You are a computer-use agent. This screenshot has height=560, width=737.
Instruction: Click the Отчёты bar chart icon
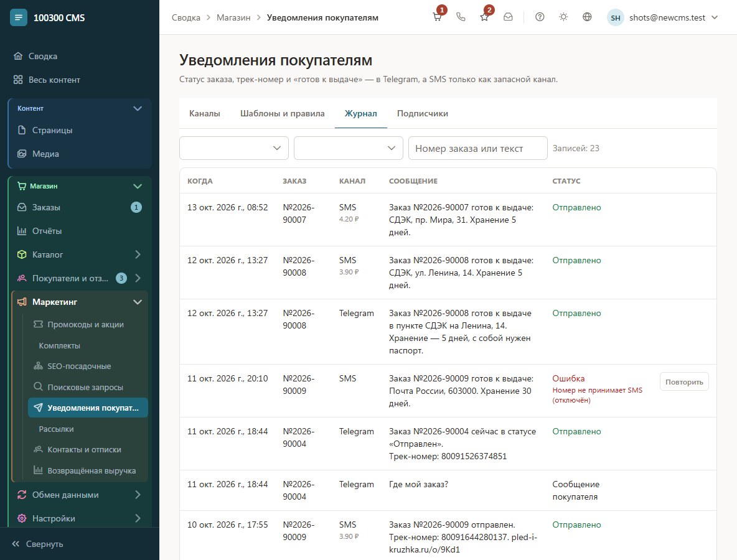coord(22,231)
